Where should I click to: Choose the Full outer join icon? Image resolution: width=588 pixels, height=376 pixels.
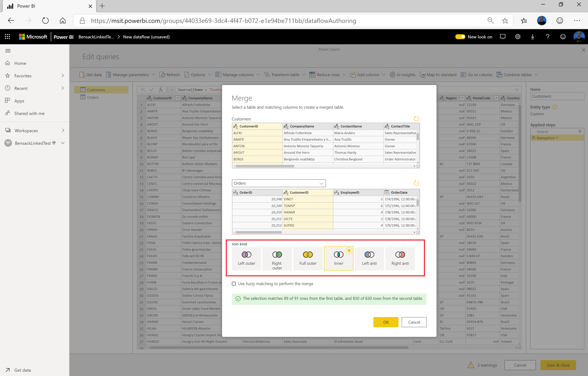pos(308,255)
